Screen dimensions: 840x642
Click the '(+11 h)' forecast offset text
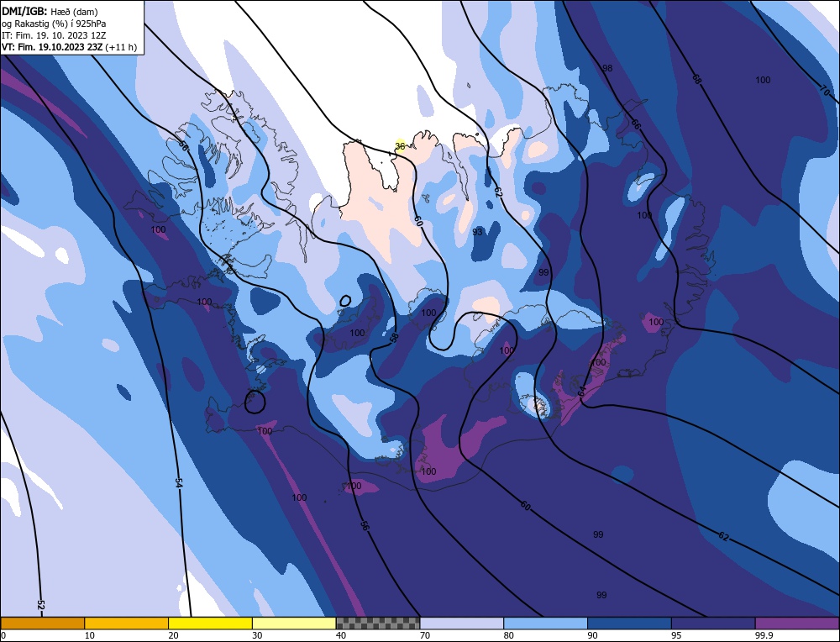coord(121,47)
